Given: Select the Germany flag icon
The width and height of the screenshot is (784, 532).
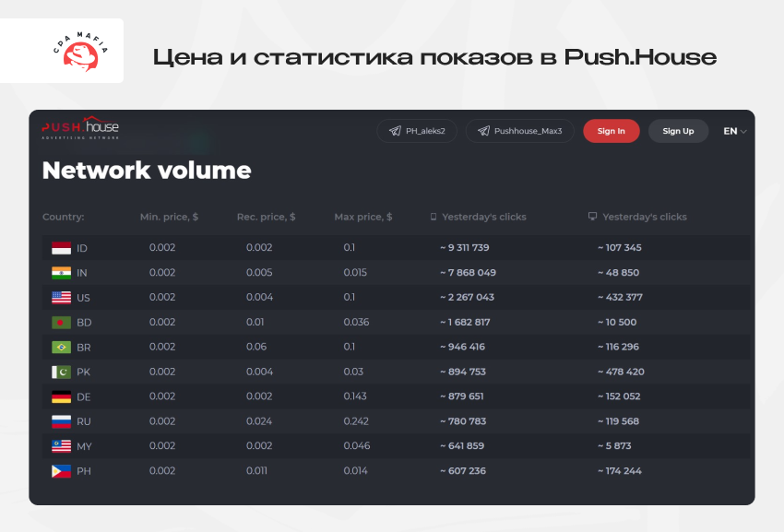Looking at the screenshot, I should pyautogui.click(x=62, y=397).
